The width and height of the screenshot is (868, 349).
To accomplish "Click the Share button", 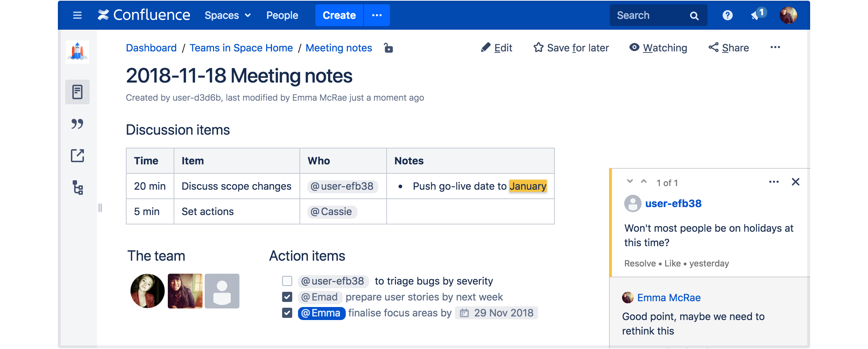I will click(728, 48).
